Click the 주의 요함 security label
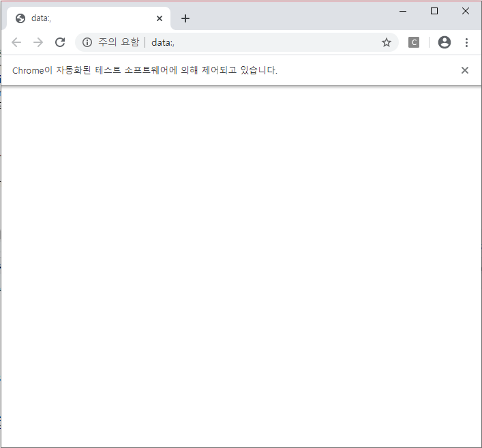 (x=119, y=42)
